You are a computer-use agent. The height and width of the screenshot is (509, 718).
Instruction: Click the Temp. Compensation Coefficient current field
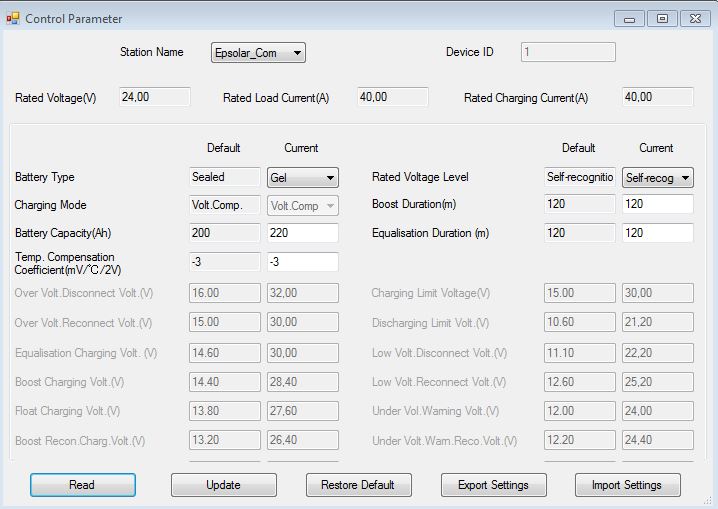[x=303, y=262]
